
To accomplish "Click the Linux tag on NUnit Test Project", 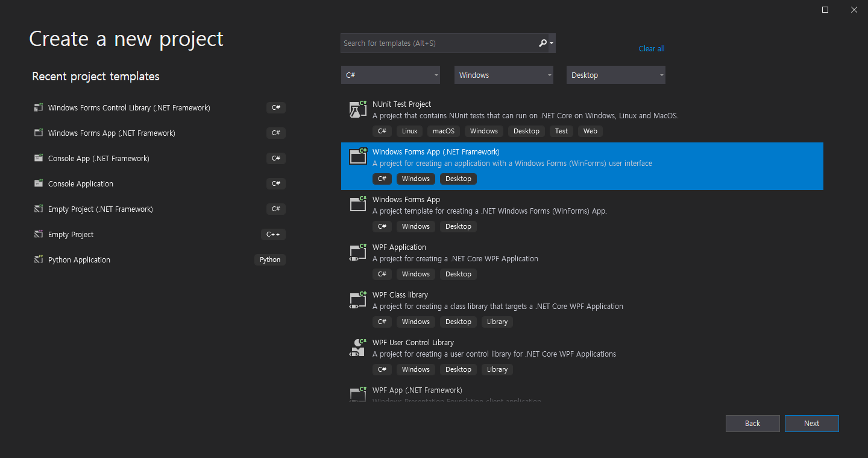I will (410, 131).
